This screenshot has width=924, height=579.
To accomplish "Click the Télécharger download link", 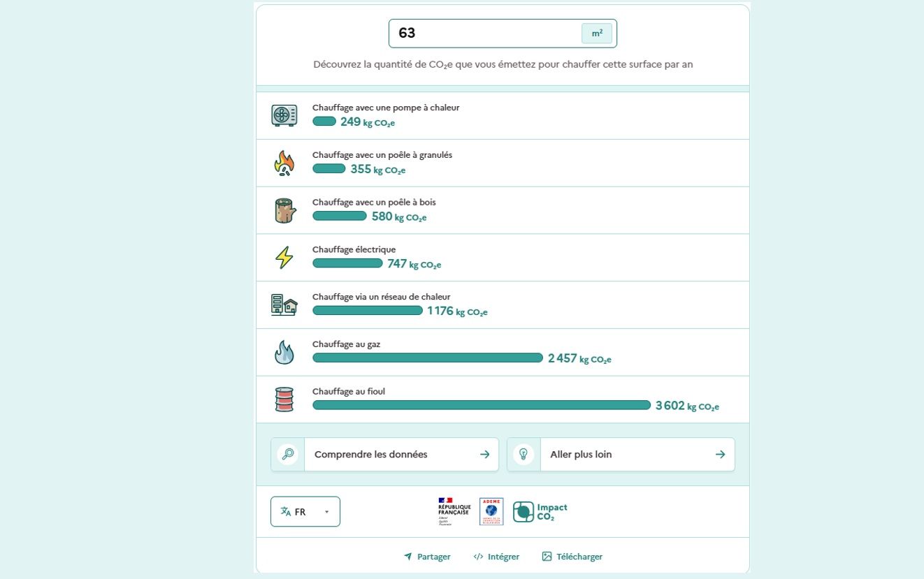I will pos(572,557).
